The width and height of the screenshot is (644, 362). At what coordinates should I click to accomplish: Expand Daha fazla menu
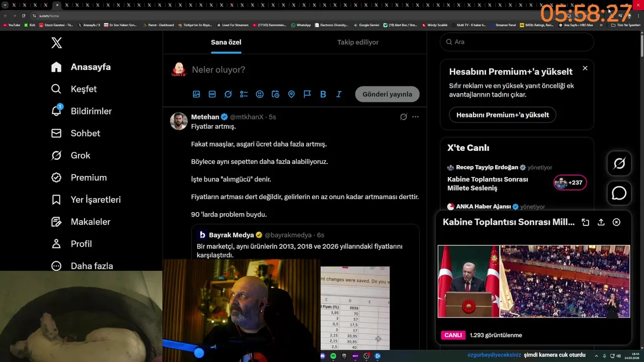click(82, 266)
